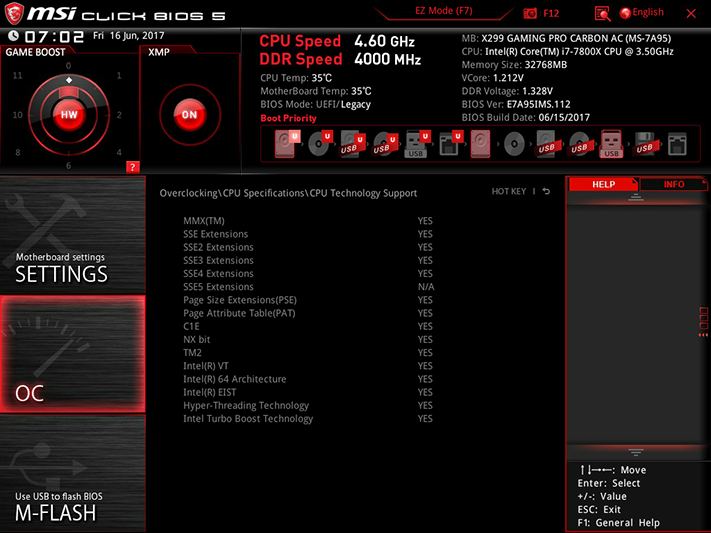The height and width of the screenshot is (533, 711).
Task: Select the legacy USB hard disk boot icon
Action: [546, 144]
